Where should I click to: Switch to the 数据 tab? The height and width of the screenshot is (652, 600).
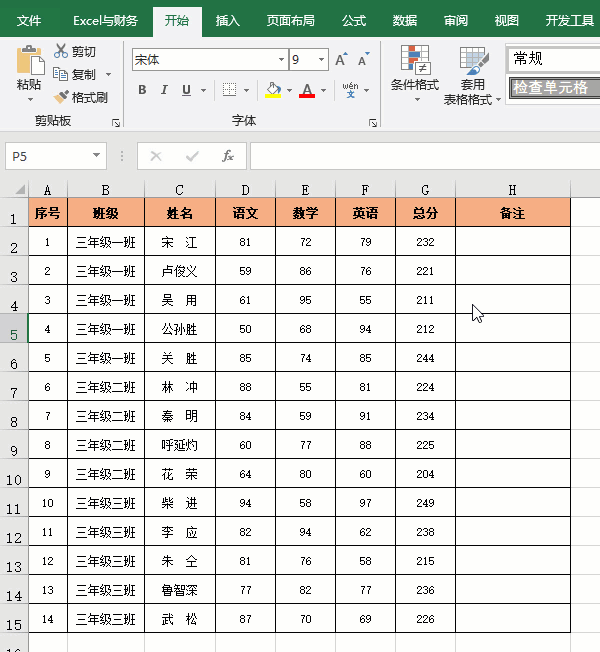click(x=405, y=20)
